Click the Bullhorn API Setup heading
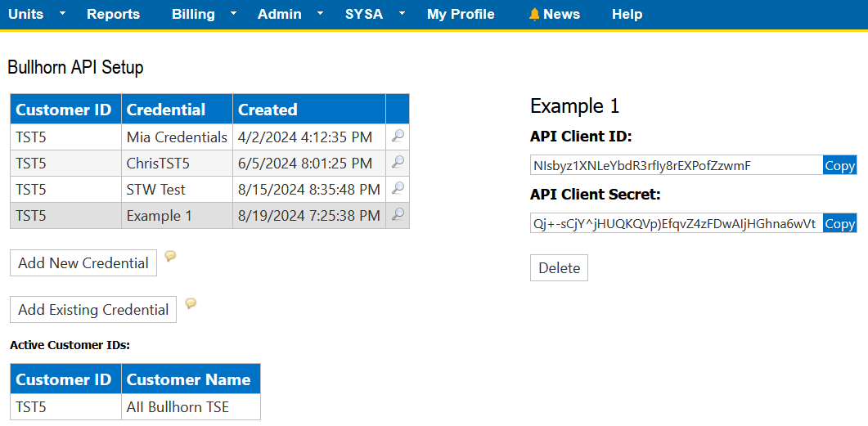 point(75,68)
